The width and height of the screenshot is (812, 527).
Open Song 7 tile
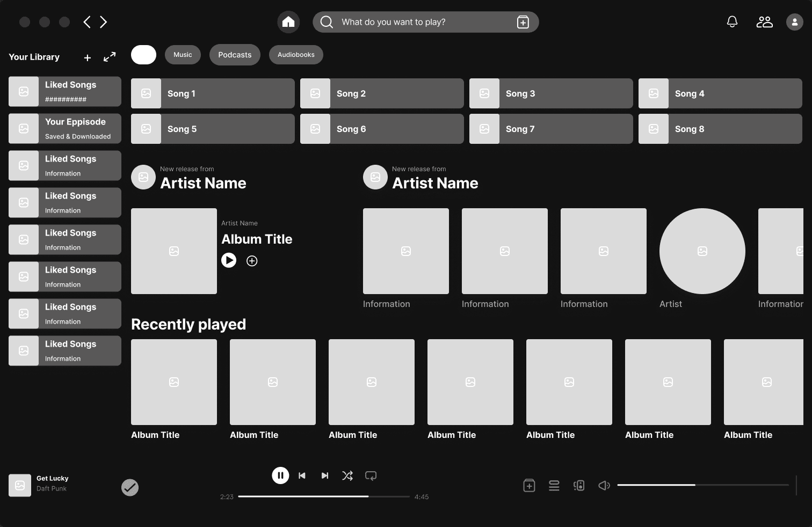click(551, 129)
